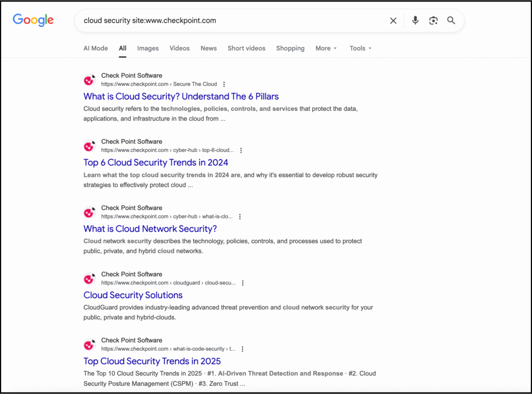Open "What is Cloud Security? Understand The 6 Pillars"
The width and height of the screenshot is (532, 394).
click(x=181, y=96)
